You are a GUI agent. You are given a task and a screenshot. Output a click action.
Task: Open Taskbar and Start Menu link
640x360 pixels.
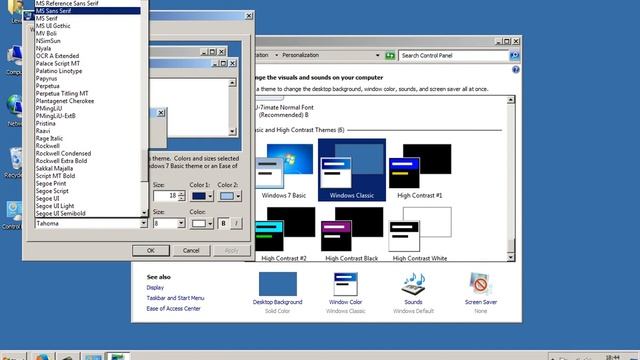pos(176,298)
